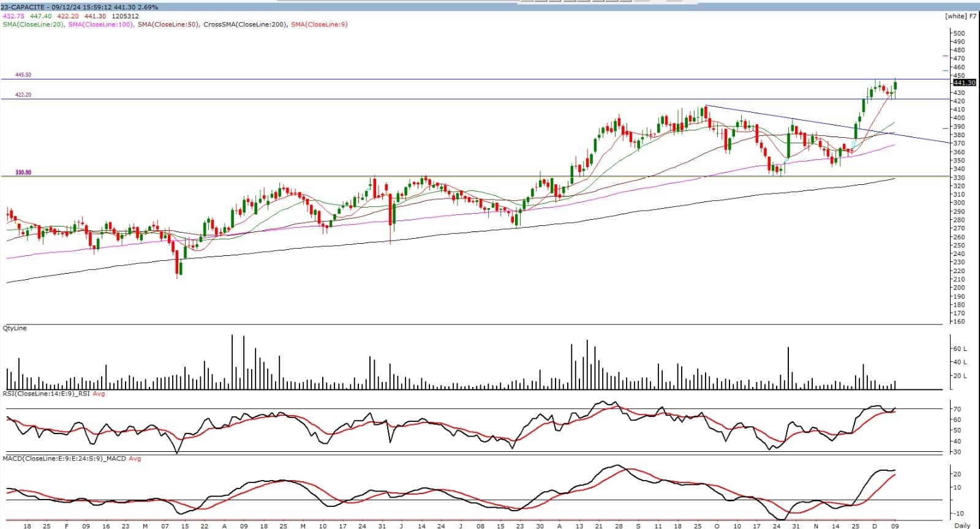This screenshot has width=980, height=529.
Task: Click the MACD(CloseLine:E:9:E:24:S:9)_MACD label
Action: coord(64,458)
